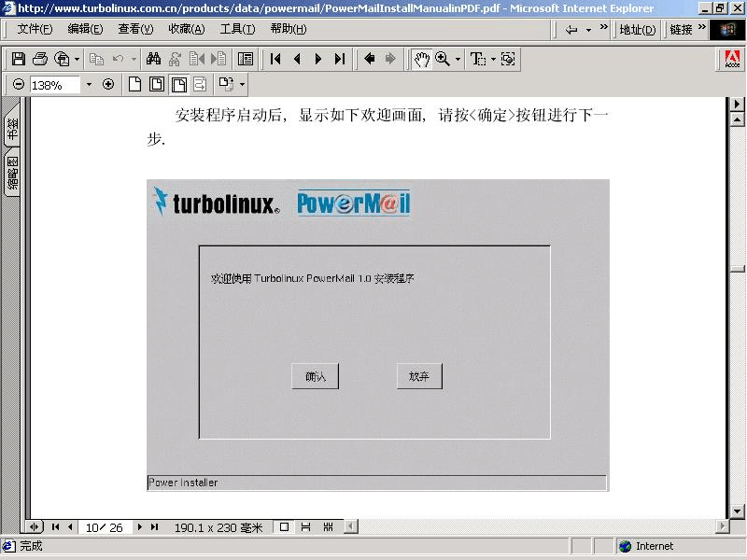Click the Save a copy icon
The image size is (747, 560).
pyautogui.click(x=19, y=59)
